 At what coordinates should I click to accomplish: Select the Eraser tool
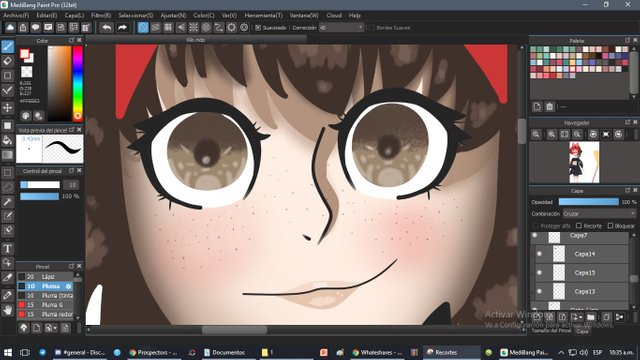click(7, 61)
